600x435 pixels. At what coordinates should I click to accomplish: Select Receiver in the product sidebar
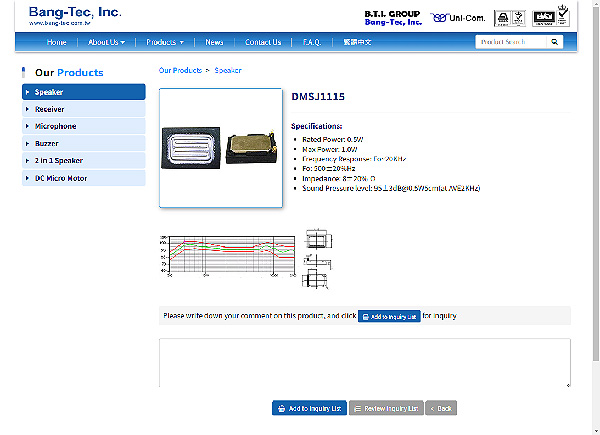(83, 109)
